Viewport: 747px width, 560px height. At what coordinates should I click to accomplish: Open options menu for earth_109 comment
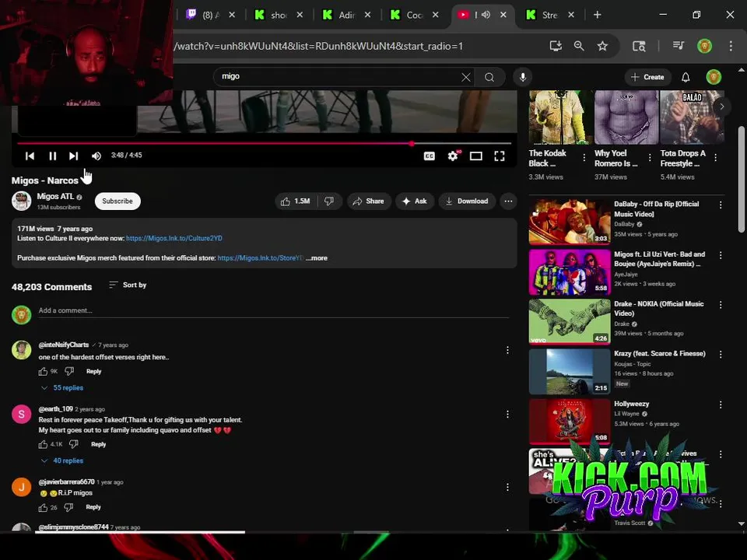pos(507,415)
